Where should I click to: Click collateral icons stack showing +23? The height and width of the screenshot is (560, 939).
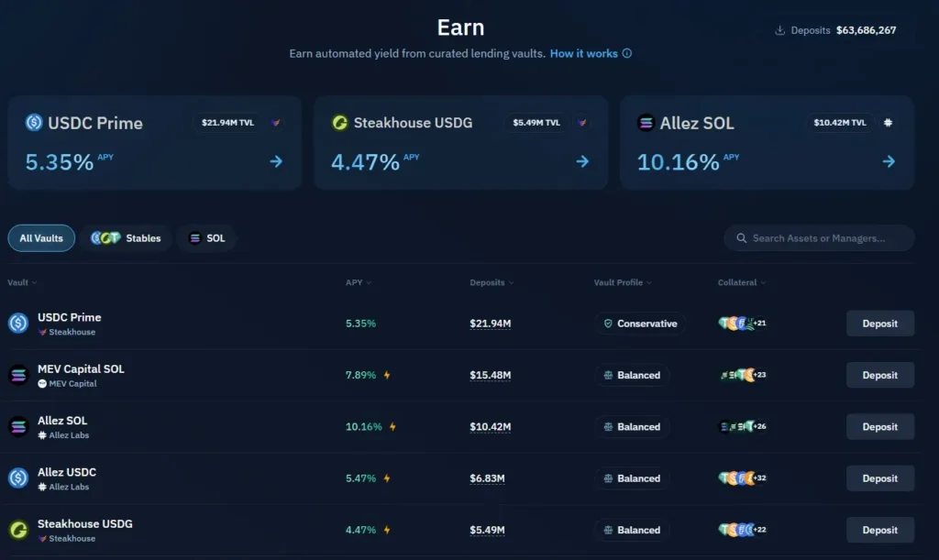(743, 375)
